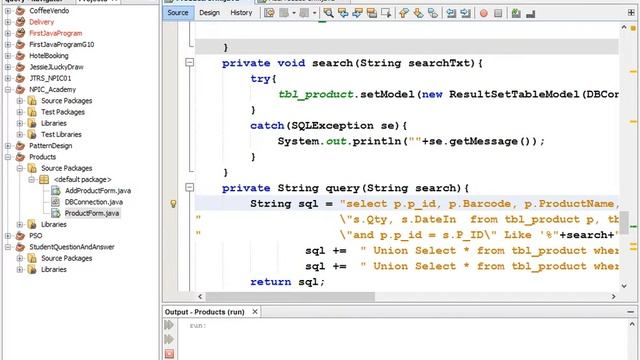Click the editor horizontal scrollbar thumb
Screen dimensions: 640x360
(290, 296)
